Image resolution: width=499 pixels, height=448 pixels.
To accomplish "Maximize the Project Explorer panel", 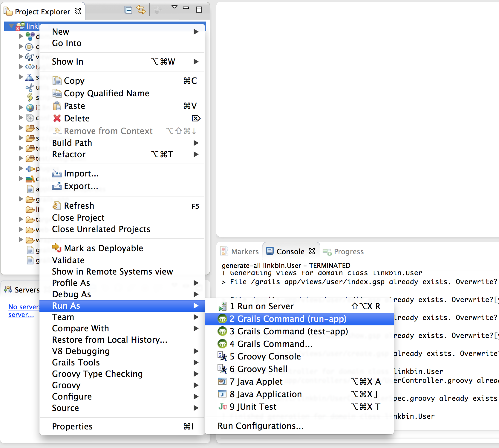I will 199,10.
